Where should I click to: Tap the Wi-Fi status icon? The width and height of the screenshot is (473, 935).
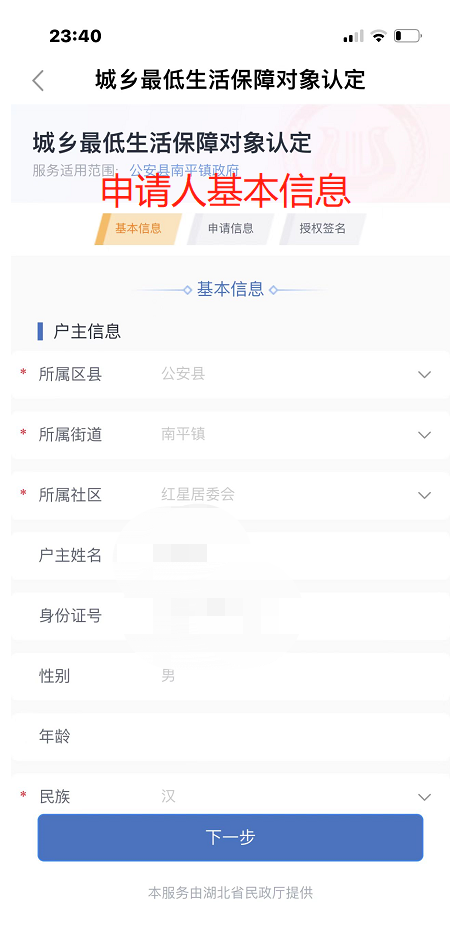click(x=378, y=36)
